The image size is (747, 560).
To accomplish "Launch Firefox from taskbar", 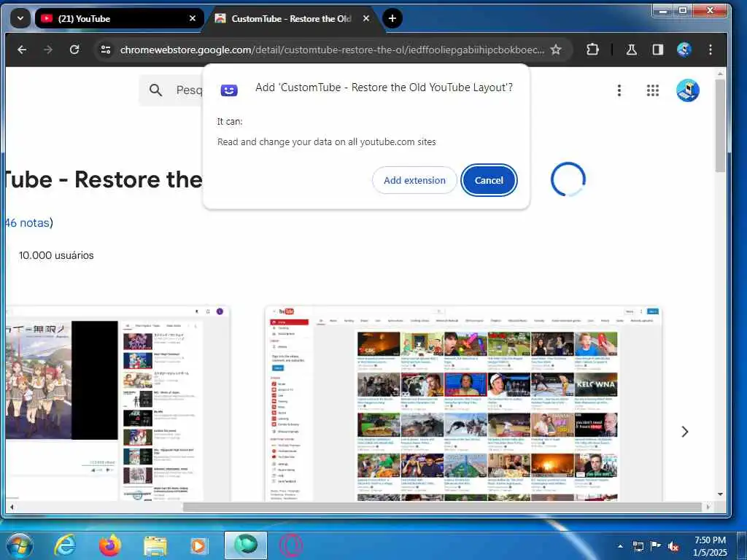I will tap(110, 545).
